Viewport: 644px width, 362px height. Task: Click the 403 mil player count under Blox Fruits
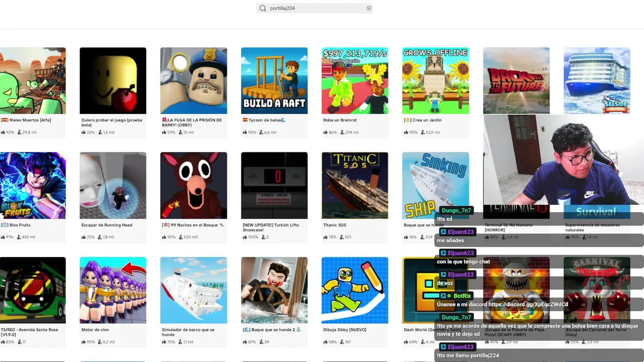pos(26,237)
